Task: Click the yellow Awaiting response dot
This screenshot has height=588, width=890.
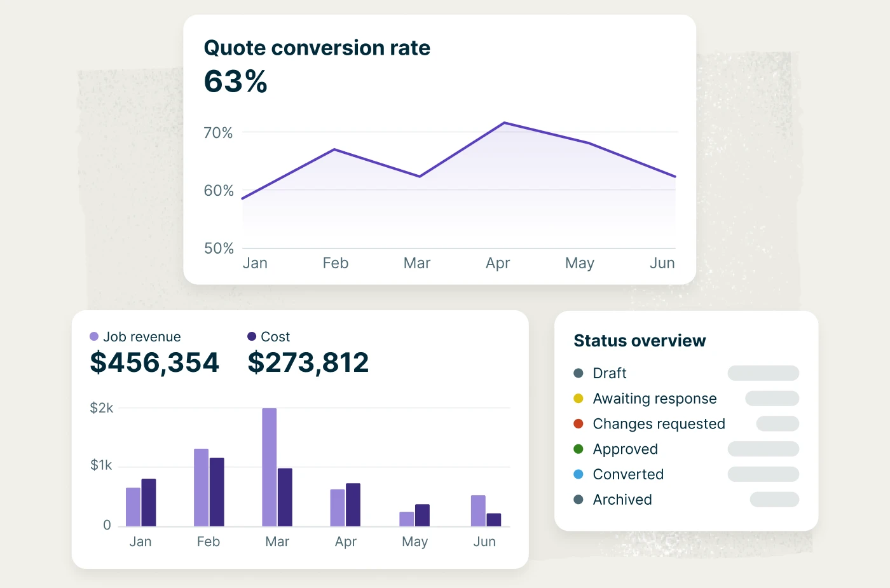Action: [x=578, y=399]
